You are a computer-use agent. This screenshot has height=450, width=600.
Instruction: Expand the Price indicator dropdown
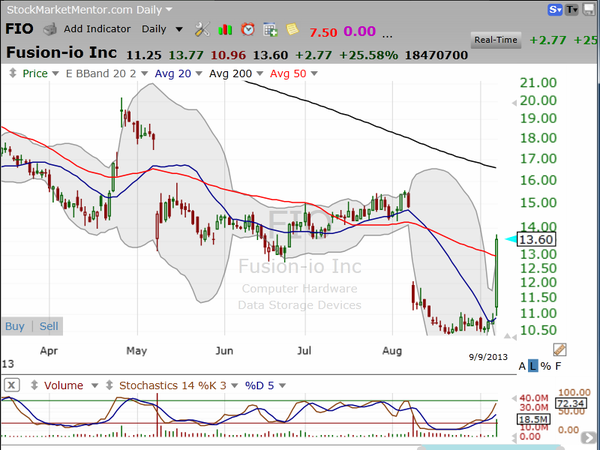(55, 73)
